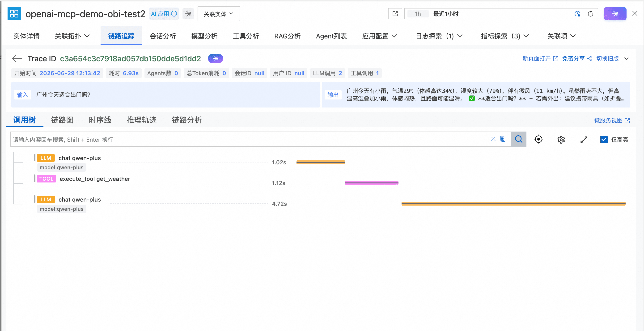Click the 输入 label tag
The width and height of the screenshot is (644, 331).
pos(22,95)
